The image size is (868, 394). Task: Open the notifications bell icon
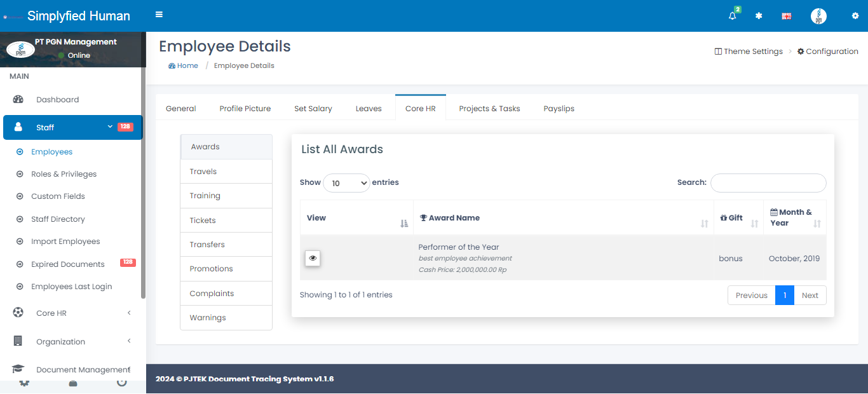point(733,16)
